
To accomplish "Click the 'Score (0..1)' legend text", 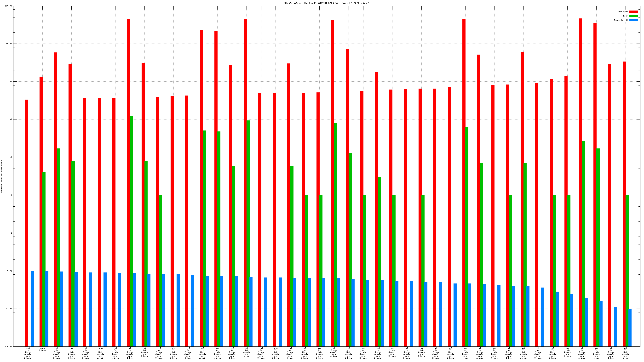I will tap(621, 20).
